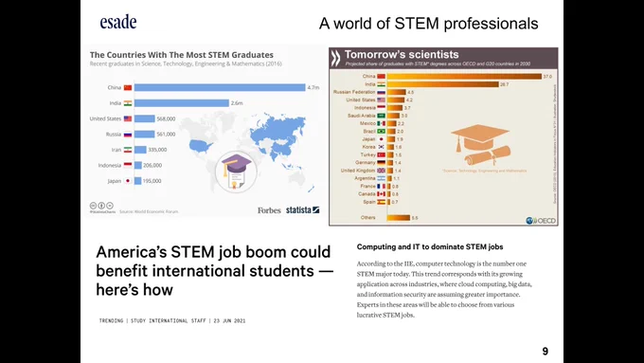Screen dimensions: 644x363
Task: Click the OECD logo
Action: click(541, 221)
